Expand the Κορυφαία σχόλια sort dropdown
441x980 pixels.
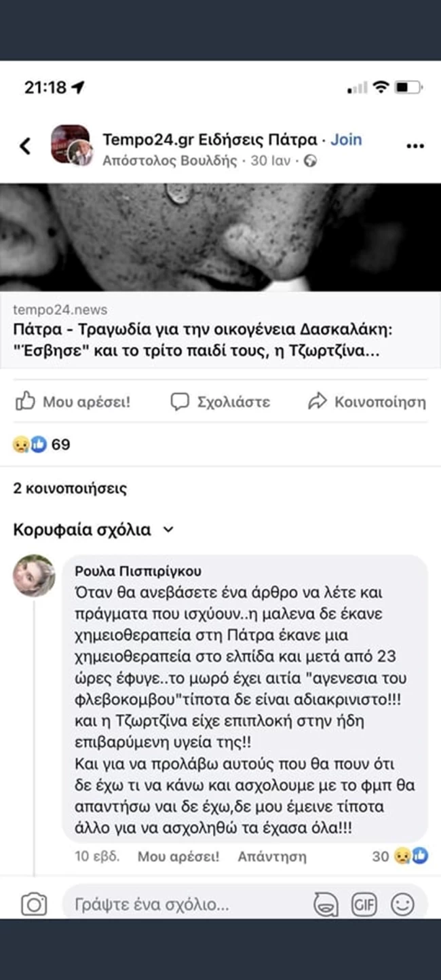[94, 530]
